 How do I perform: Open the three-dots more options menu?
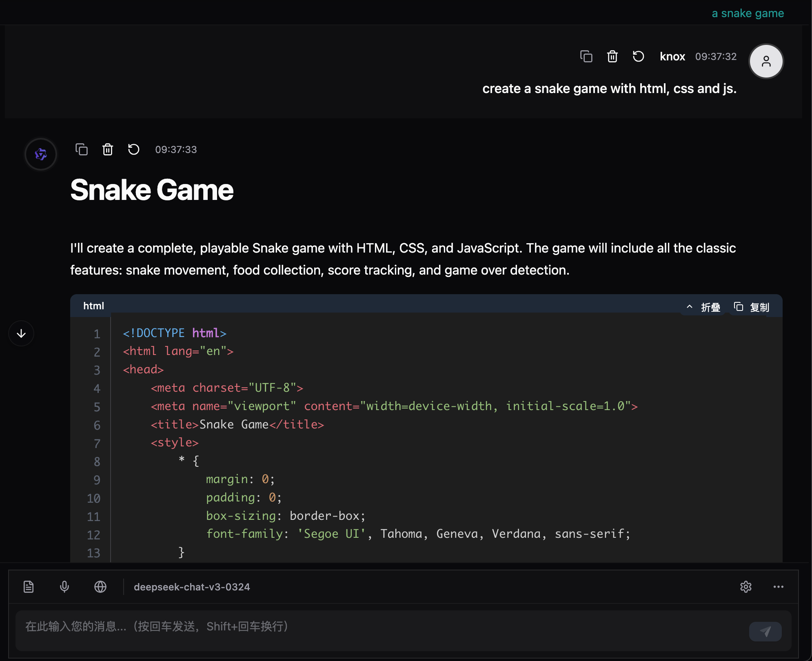(779, 587)
